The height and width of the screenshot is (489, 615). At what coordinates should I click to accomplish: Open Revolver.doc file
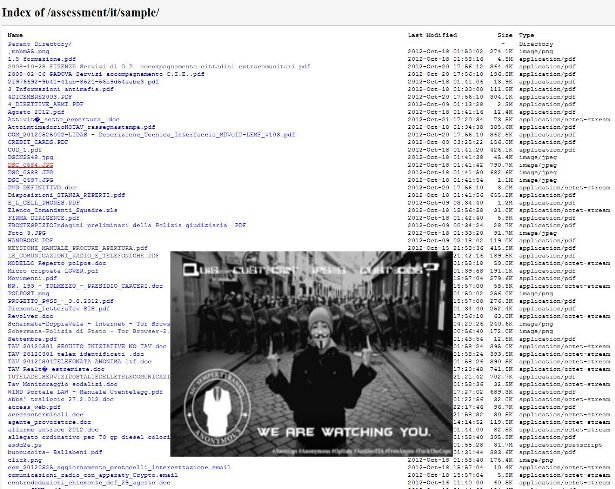pyautogui.click(x=30, y=316)
